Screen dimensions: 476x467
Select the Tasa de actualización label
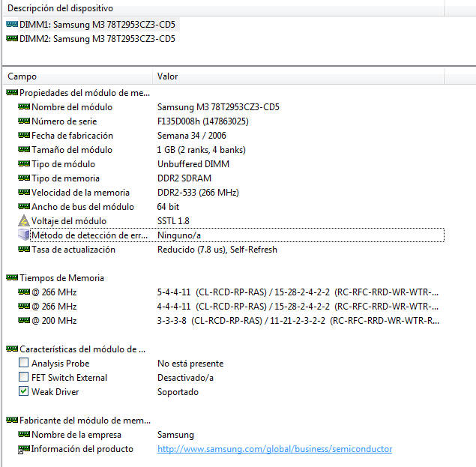(x=73, y=250)
